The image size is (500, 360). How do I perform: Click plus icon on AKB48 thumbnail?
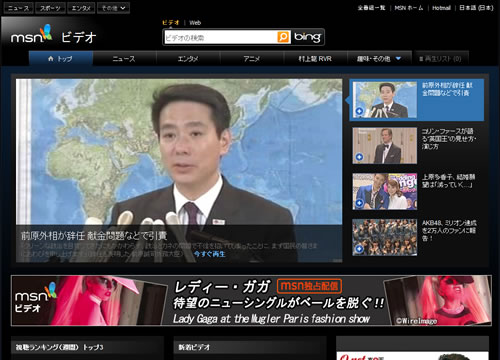359,249
